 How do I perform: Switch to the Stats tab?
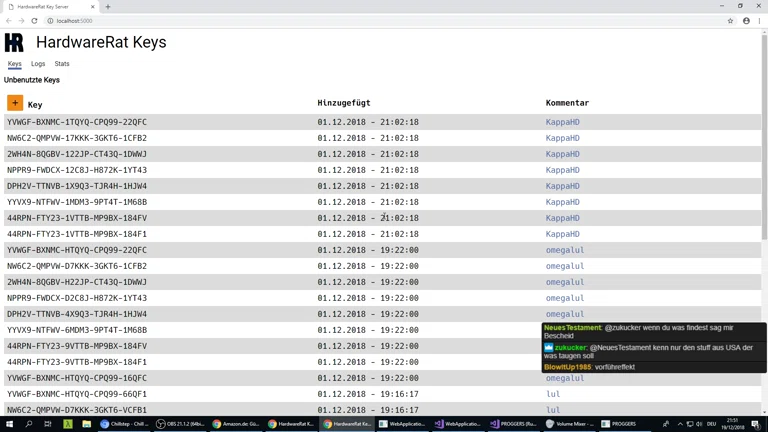pyautogui.click(x=62, y=64)
